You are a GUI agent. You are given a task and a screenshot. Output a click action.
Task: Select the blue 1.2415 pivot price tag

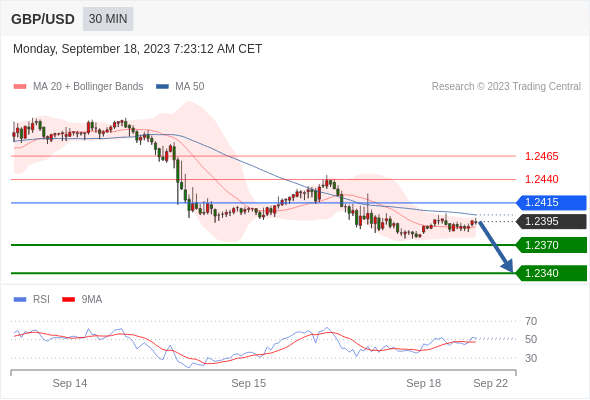551,202
